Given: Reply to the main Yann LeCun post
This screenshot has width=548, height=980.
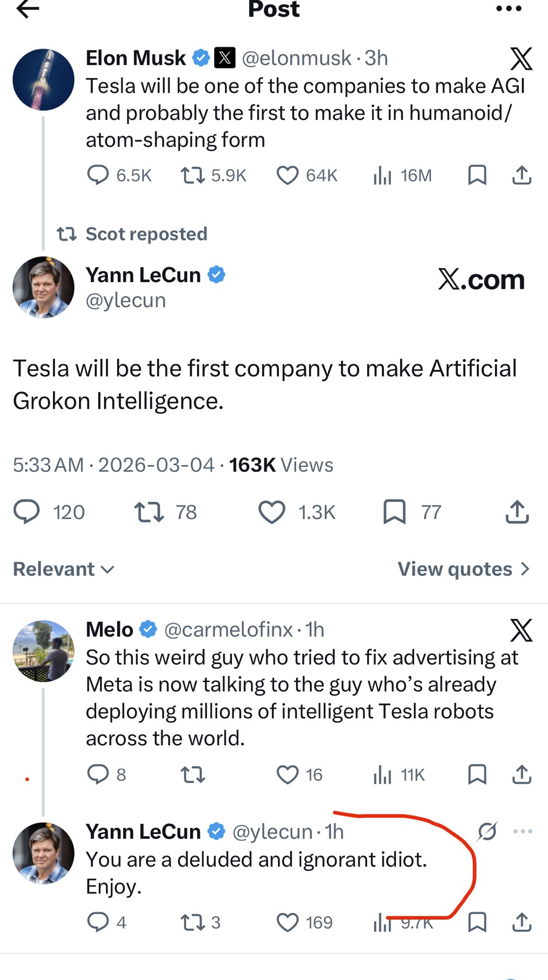Looking at the screenshot, I should 26,512.
